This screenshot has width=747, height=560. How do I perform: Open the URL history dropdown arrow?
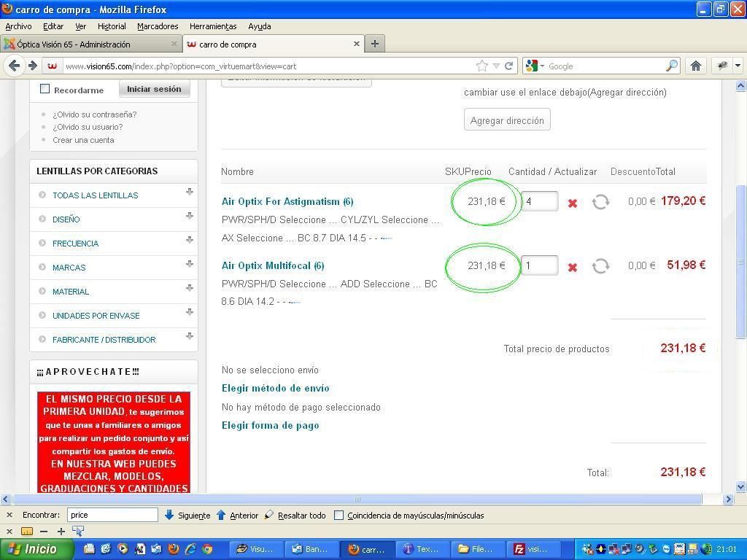coord(496,66)
